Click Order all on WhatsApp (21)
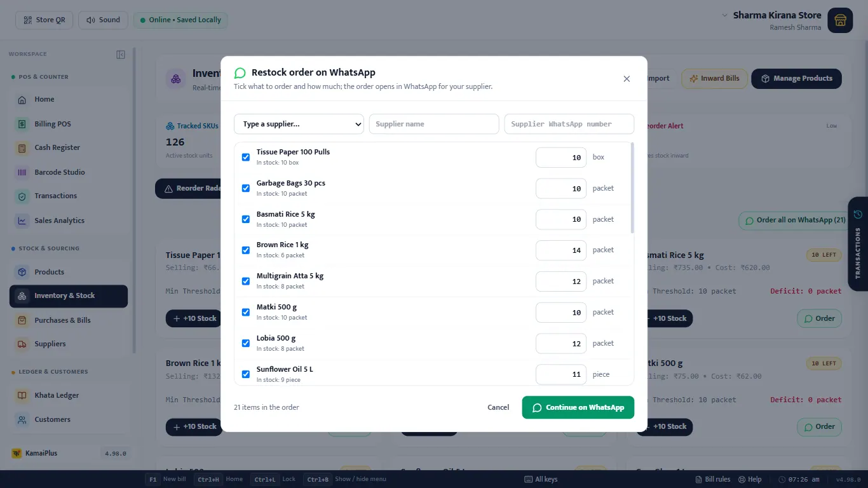Image resolution: width=868 pixels, height=488 pixels. click(x=794, y=220)
